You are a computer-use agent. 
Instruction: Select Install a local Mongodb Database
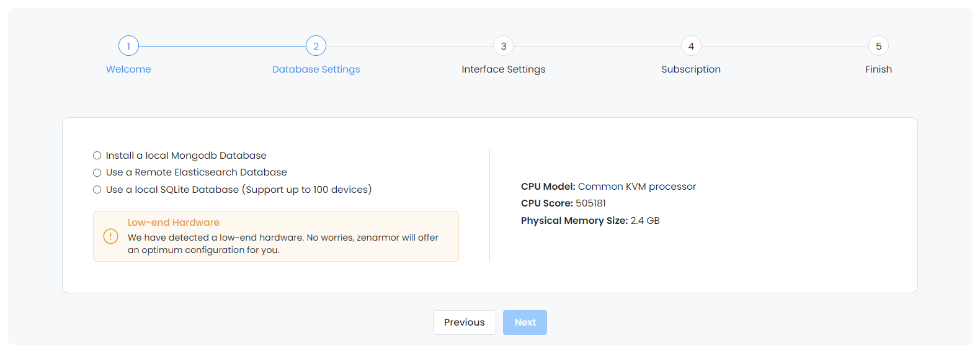pos(97,156)
